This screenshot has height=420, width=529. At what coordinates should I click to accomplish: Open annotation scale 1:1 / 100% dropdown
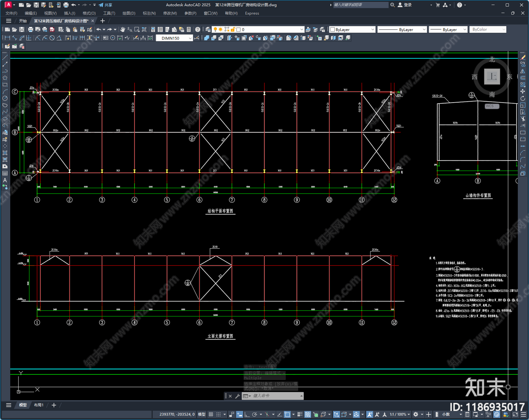click(399, 414)
